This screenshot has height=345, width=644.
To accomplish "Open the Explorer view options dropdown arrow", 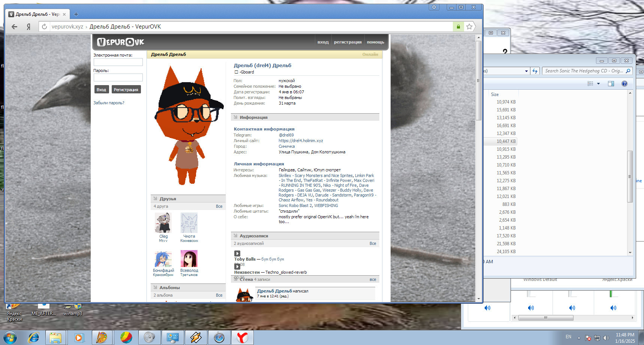I will (598, 84).
